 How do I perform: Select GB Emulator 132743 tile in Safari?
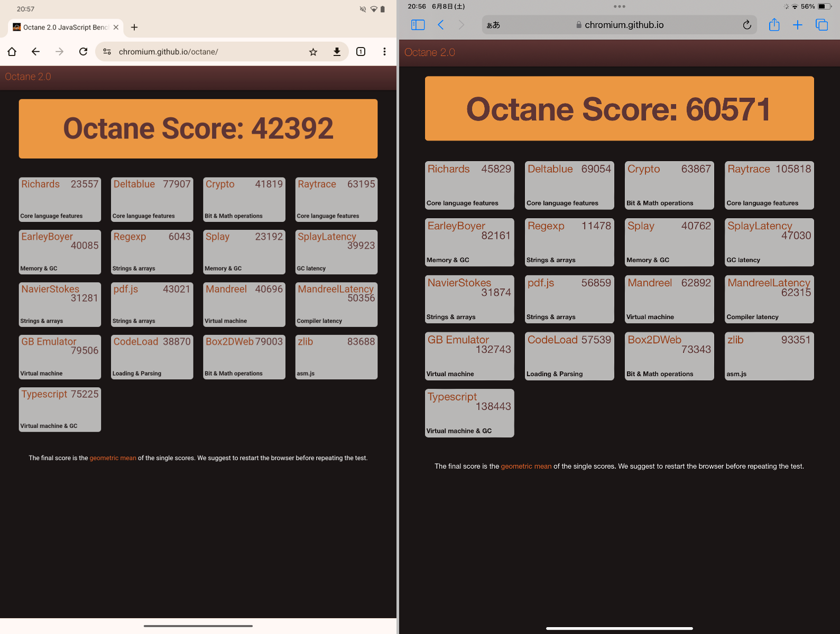(469, 356)
